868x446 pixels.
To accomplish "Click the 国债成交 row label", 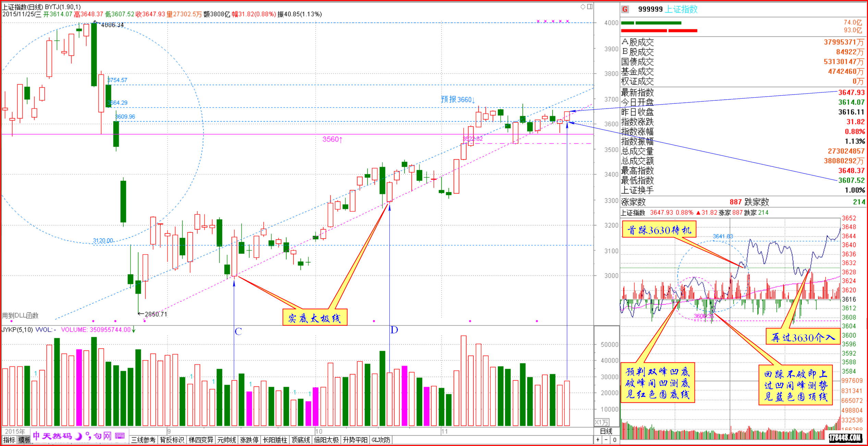I will point(638,62).
